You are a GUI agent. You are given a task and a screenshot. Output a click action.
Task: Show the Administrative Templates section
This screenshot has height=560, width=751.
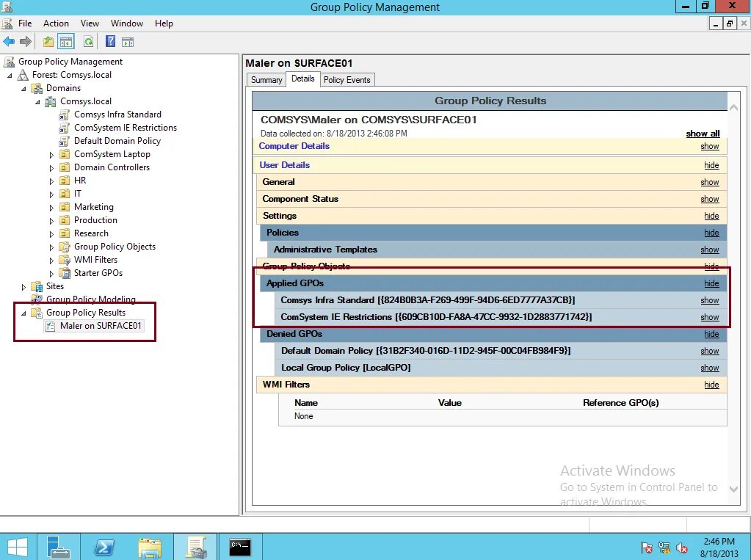click(x=709, y=250)
